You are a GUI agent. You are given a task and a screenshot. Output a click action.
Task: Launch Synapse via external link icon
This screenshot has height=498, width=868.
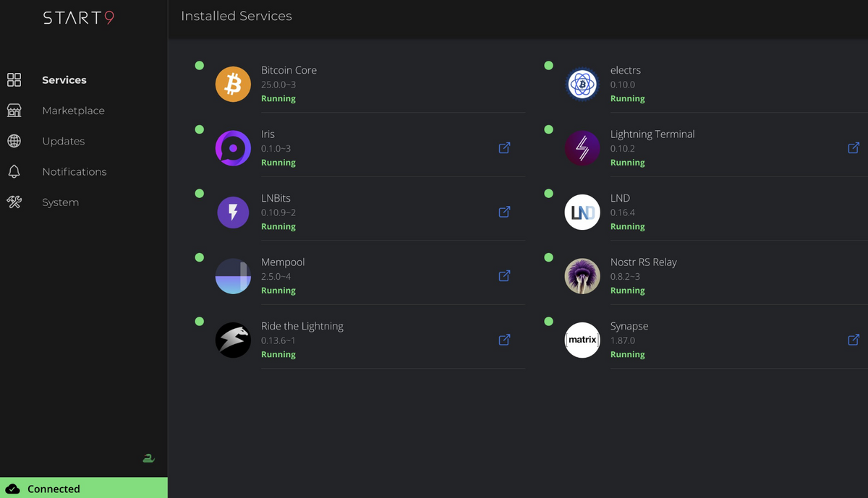tap(854, 340)
